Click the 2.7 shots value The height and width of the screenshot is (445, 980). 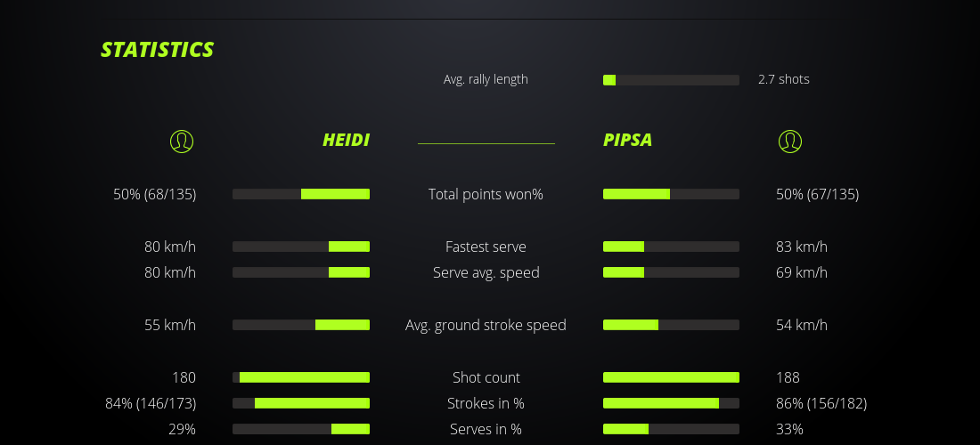coord(784,79)
